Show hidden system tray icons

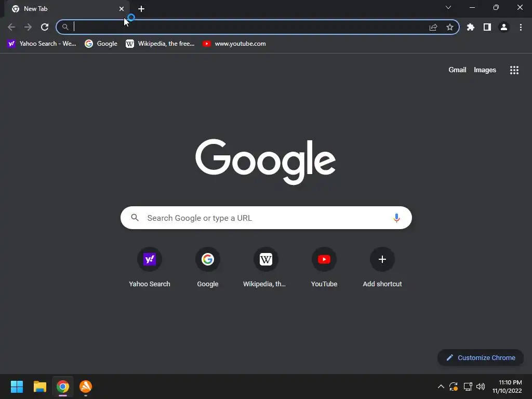coord(441,387)
